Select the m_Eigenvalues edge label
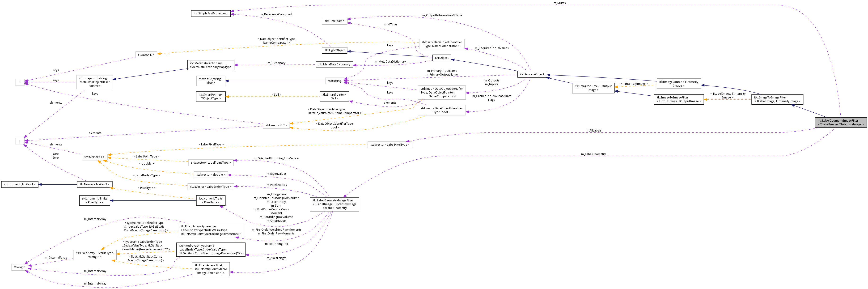 [x=276, y=174]
